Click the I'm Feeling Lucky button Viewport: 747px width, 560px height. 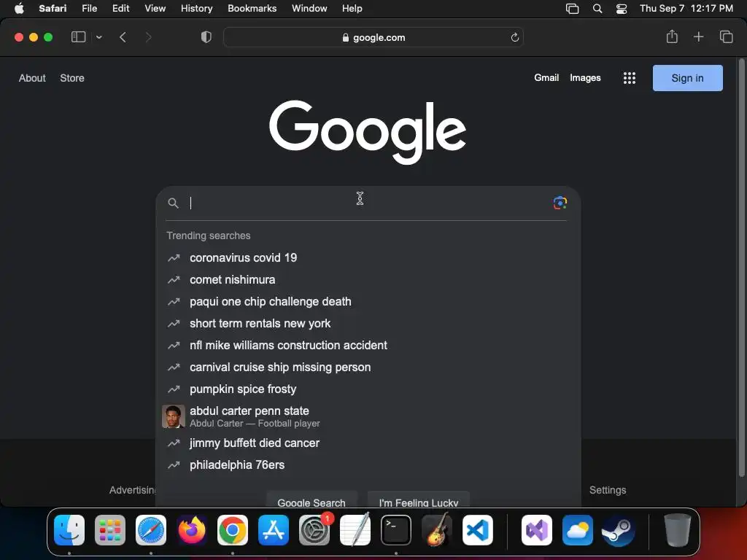(419, 500)
